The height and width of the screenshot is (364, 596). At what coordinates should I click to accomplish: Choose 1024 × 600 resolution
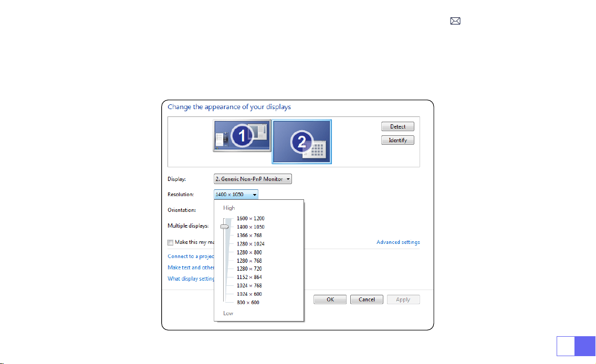[x=249, y=294]
